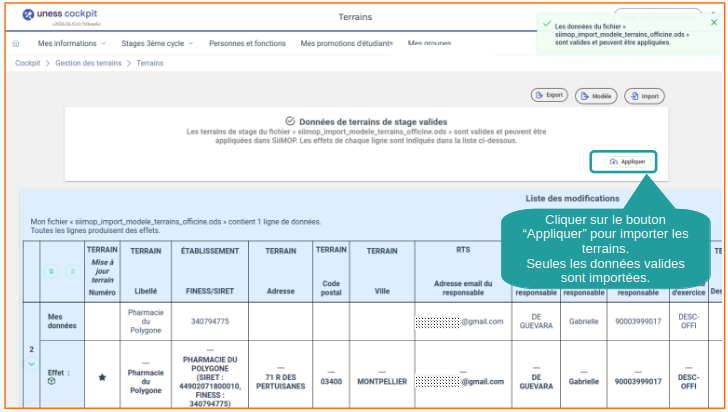Collapse row 2 with green chevron
The height and width of the screenshot is (412, 728).
(x=32, y=364)
